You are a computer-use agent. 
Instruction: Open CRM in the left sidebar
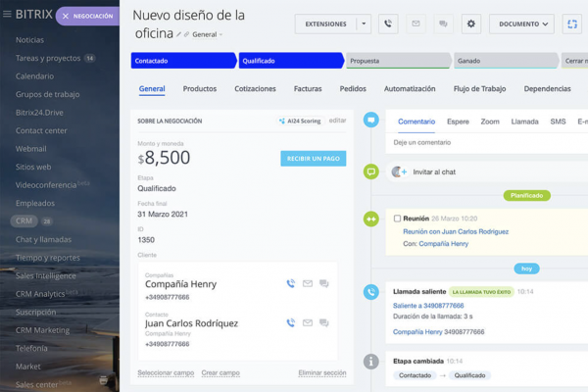coord(24,220)
